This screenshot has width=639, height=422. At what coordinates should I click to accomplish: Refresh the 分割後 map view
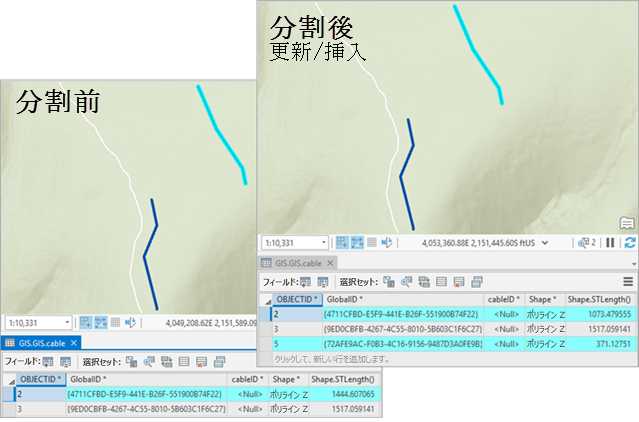[629, 243]
